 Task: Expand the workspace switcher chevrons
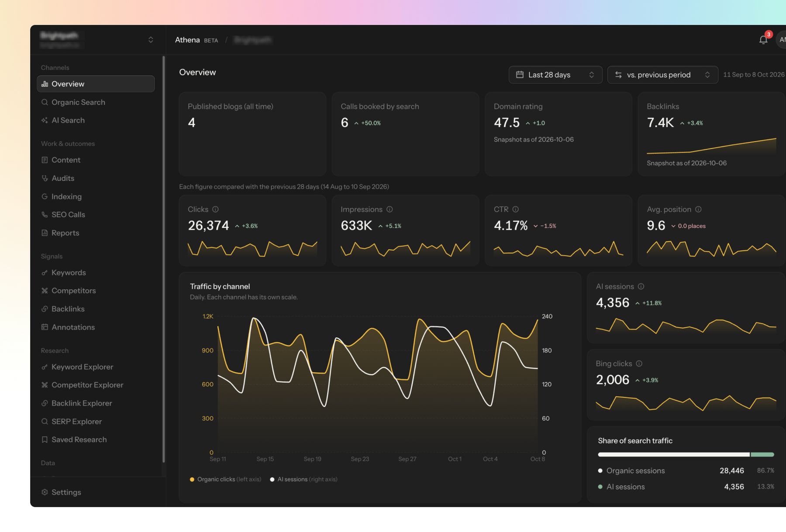point(151,40)
